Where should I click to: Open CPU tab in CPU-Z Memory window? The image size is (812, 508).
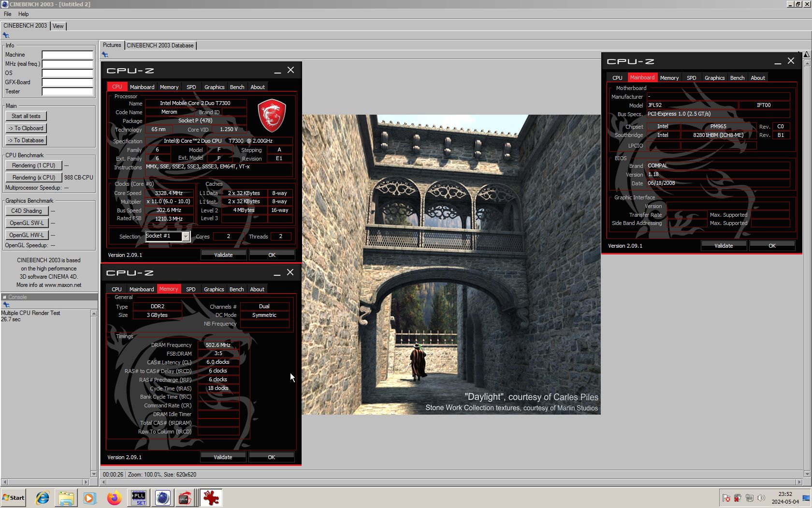point(116,289)
